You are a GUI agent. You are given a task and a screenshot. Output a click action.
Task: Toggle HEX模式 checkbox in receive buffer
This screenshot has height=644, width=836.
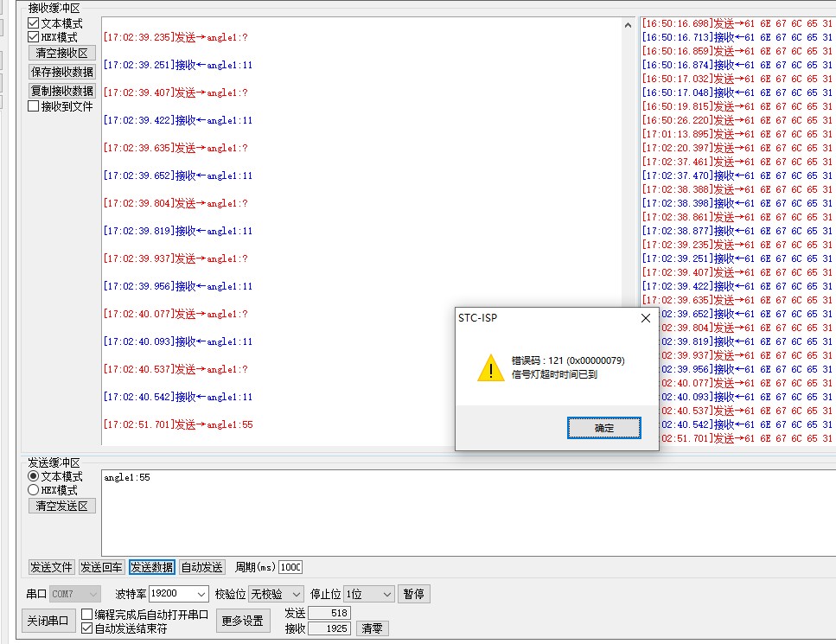click(x=34, y=37)
